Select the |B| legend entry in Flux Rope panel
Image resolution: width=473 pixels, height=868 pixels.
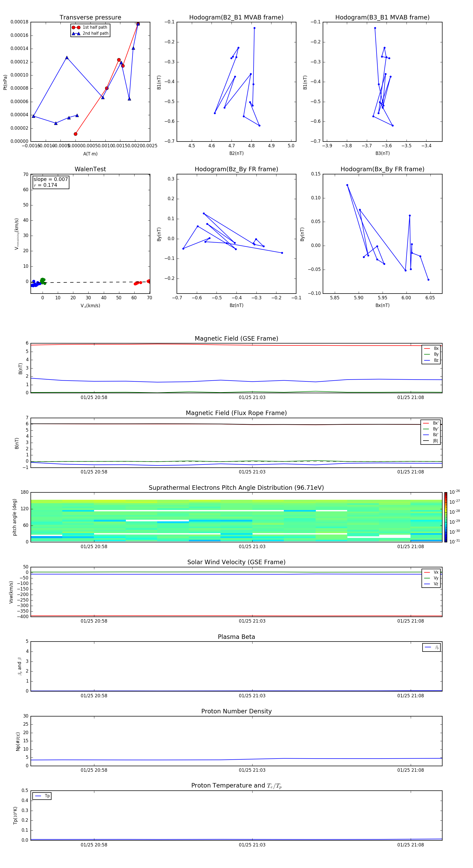click(431, 441)
